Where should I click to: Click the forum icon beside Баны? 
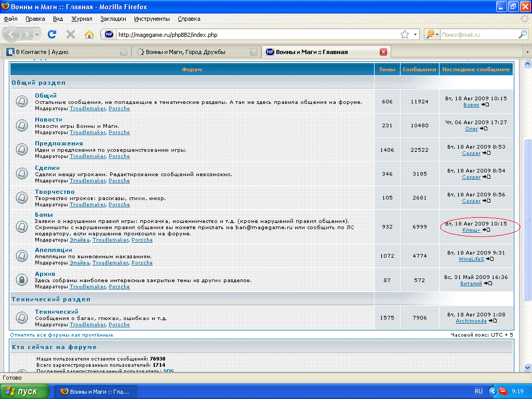pos(22,227)
